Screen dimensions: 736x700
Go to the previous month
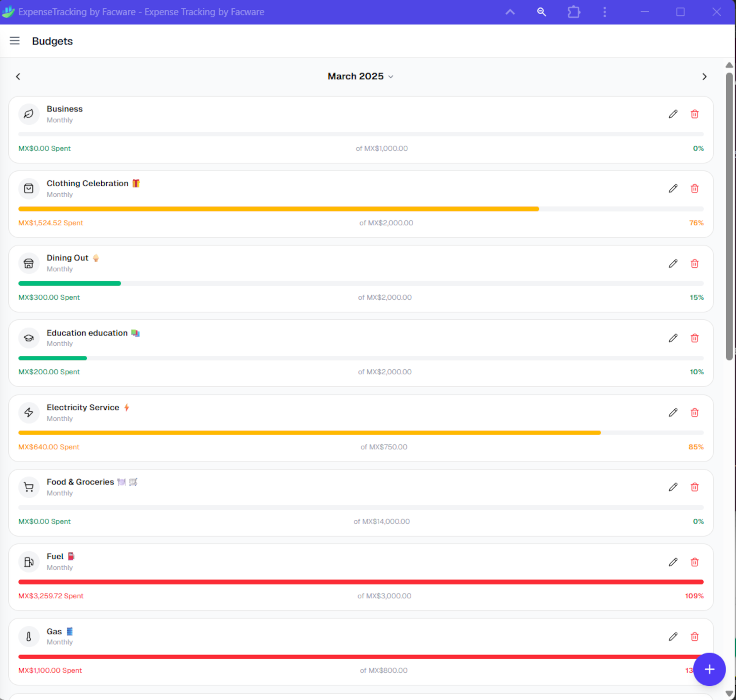coord(18,77)
